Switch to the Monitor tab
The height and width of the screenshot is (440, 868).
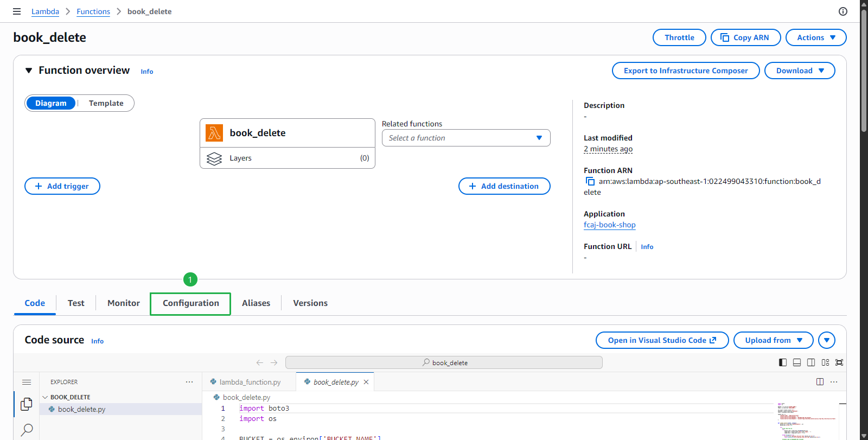[x=124, y=303]
